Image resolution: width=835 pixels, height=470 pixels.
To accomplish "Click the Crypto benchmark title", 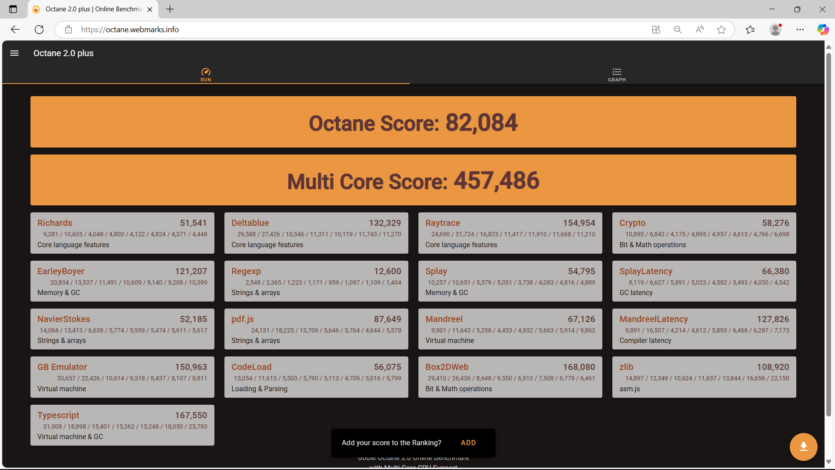I will click(x=632, y=223).
